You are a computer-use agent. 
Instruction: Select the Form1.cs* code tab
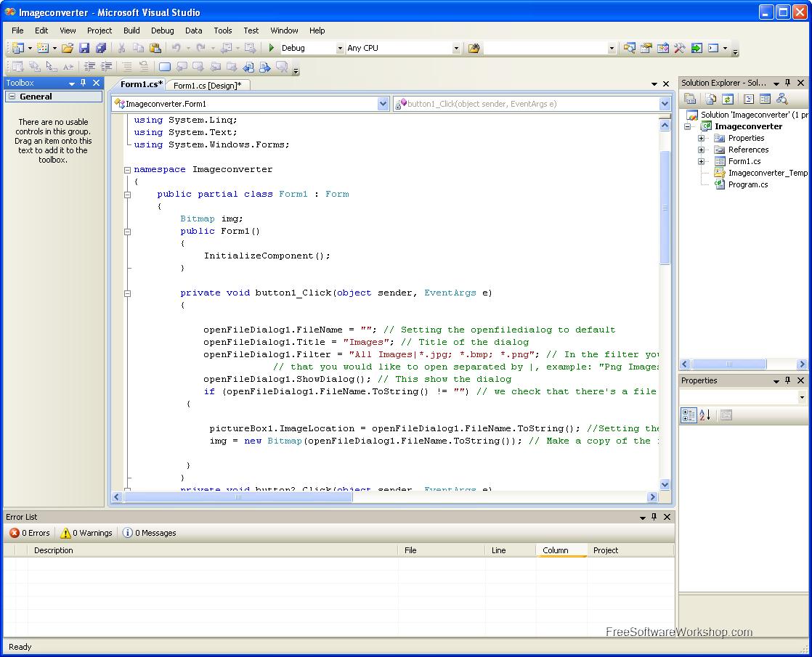click(x=141, y=84)
